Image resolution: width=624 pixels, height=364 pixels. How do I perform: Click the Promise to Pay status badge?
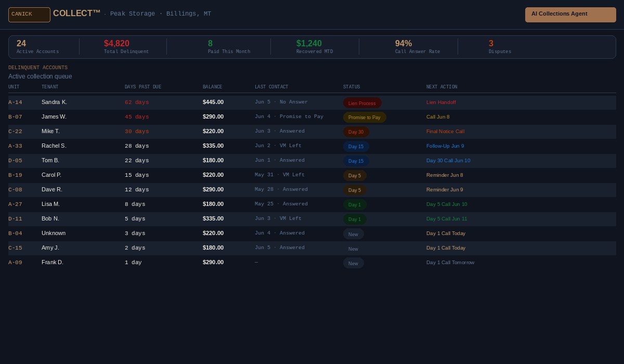[x=365, y=118]
